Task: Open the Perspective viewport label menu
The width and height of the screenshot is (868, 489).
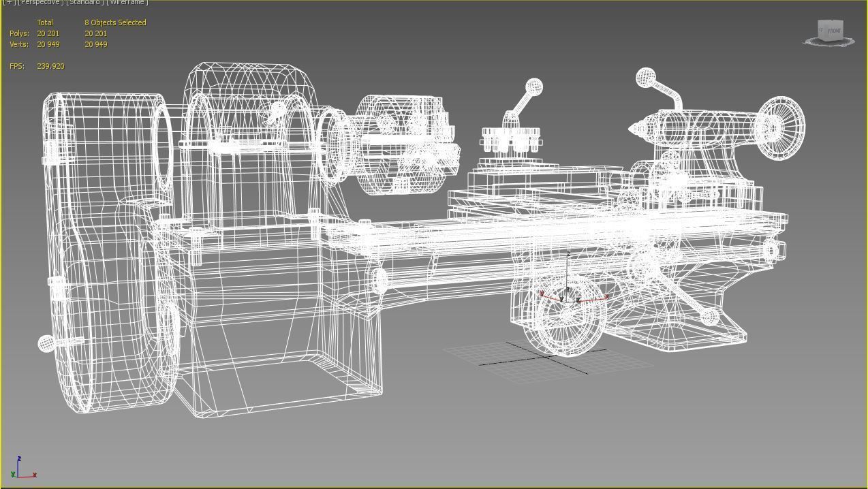Action: click(x=40, y=2)
